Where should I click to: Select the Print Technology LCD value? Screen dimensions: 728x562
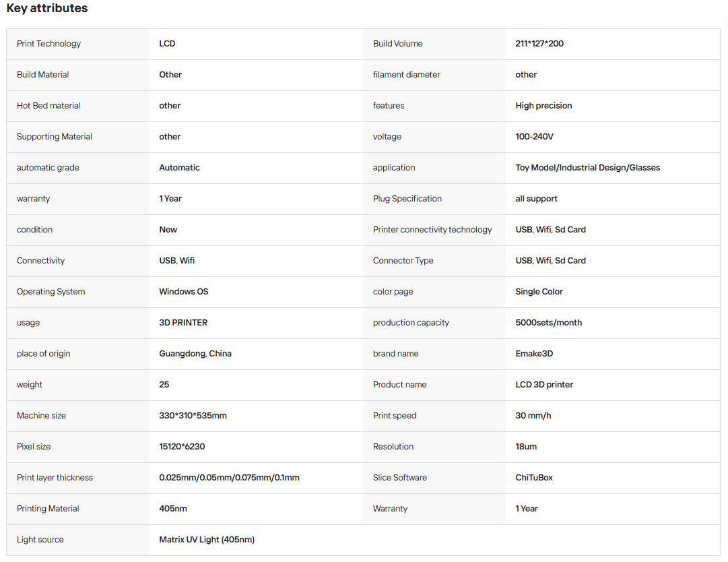[167, 44]
